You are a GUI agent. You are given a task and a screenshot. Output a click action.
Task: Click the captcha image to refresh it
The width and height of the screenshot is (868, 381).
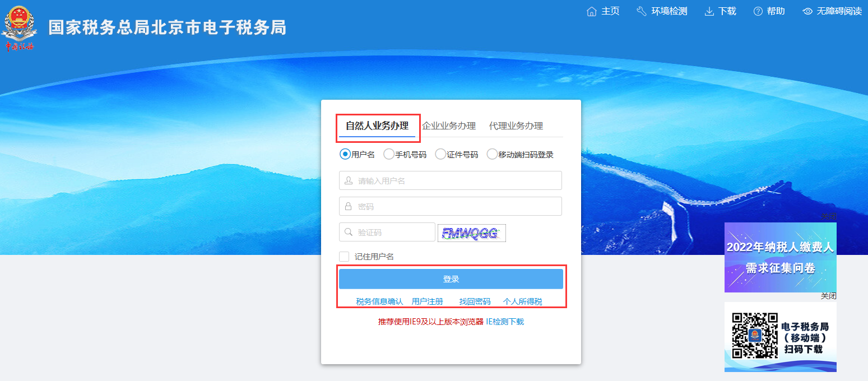(x=471, y=233)
